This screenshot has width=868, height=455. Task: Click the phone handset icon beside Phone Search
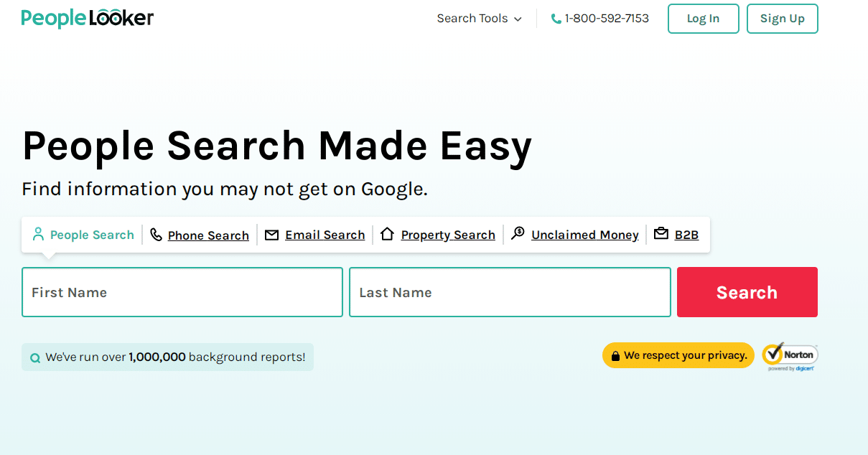pos(156,235)
